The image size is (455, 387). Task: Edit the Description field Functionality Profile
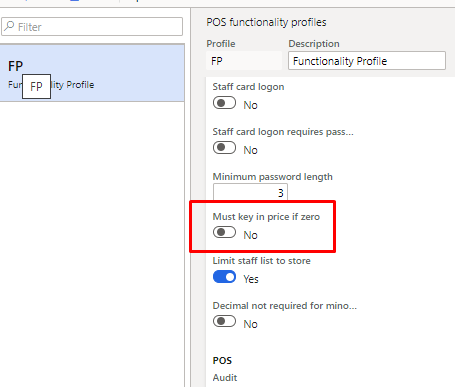(x=367, y=61)
